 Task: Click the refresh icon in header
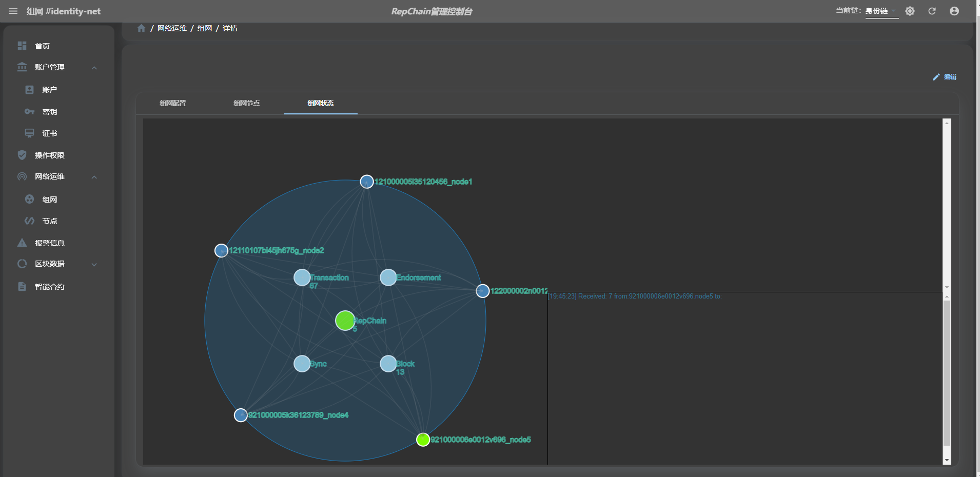[x=932, y=11]
